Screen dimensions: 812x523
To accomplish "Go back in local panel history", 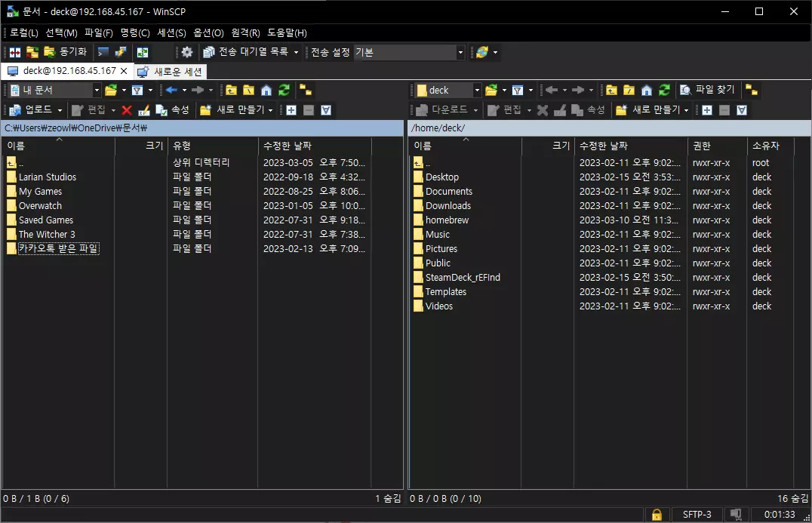I will point(172,91).
